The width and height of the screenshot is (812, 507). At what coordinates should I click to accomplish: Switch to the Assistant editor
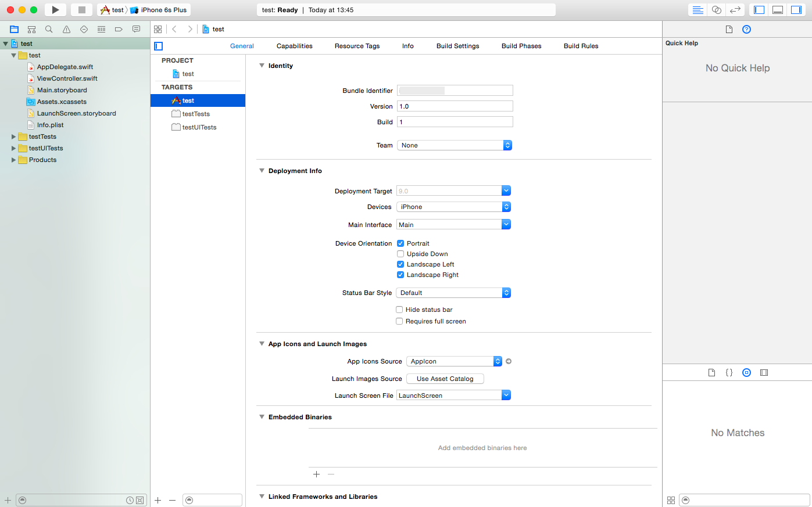click(x=716, y=10)
